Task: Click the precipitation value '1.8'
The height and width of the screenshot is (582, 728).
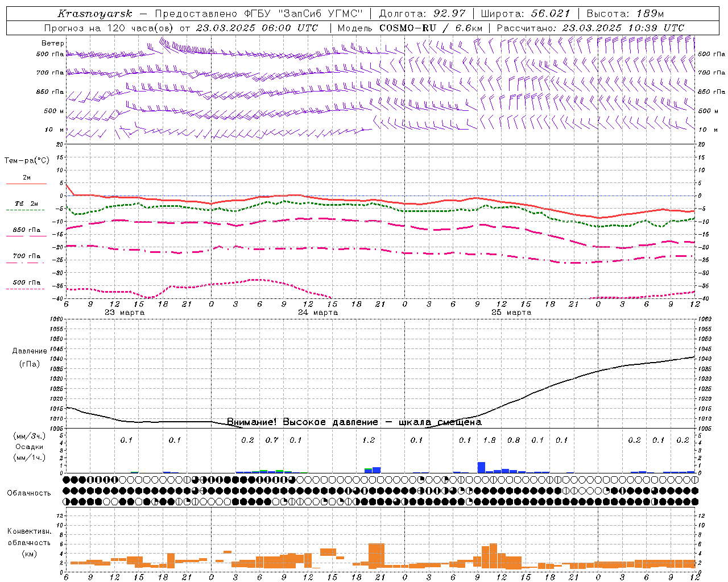Action: (489, 440)
